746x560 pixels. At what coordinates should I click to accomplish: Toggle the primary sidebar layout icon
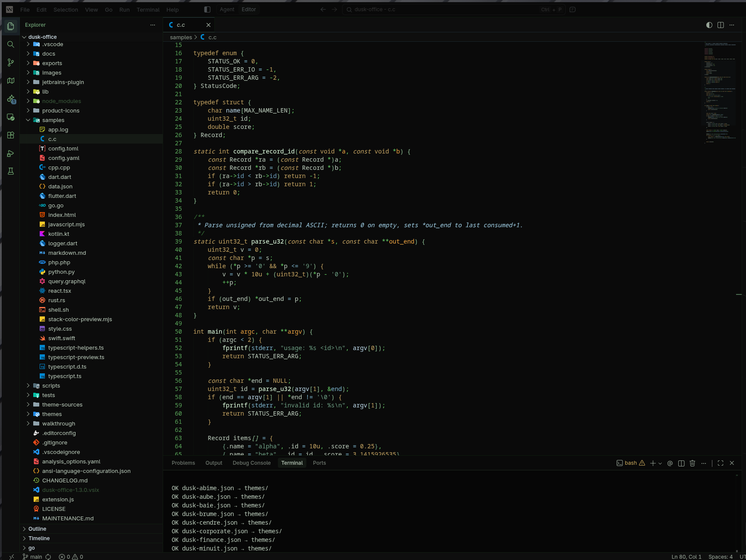click(207, 9)
